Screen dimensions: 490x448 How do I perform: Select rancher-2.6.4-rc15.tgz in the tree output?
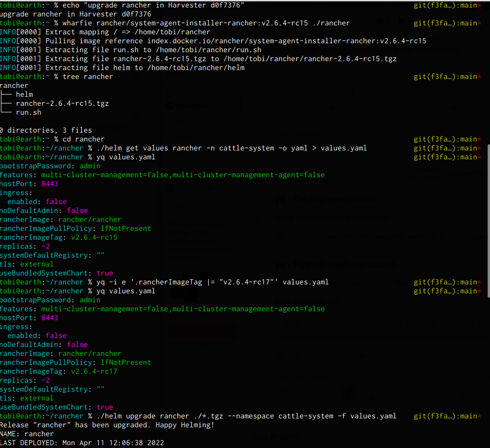[x=63, y=103]
